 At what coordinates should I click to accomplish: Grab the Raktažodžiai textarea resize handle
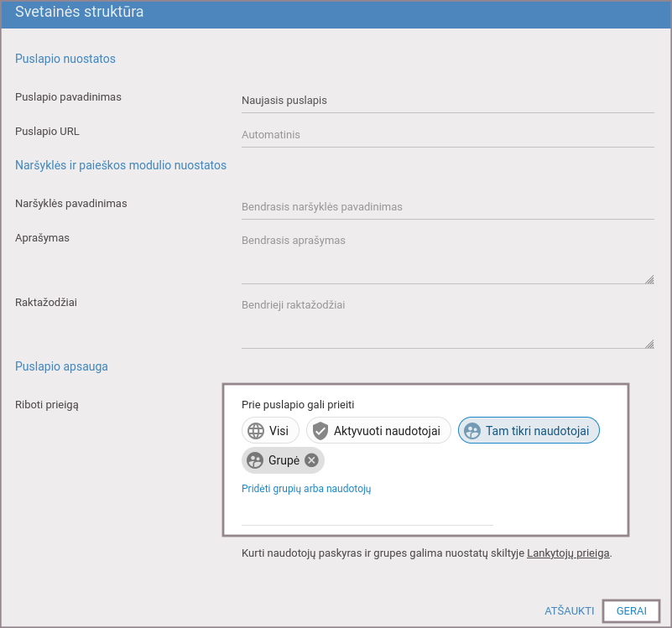(649, 344)
